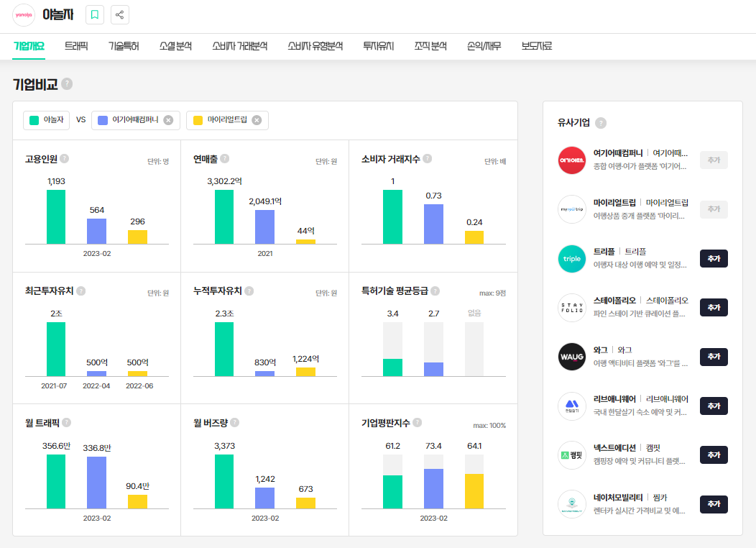The width and height of the screenshot is (756, 548).
Task: Open the 손익/재무 tab
Action: [x=484, y=46]
